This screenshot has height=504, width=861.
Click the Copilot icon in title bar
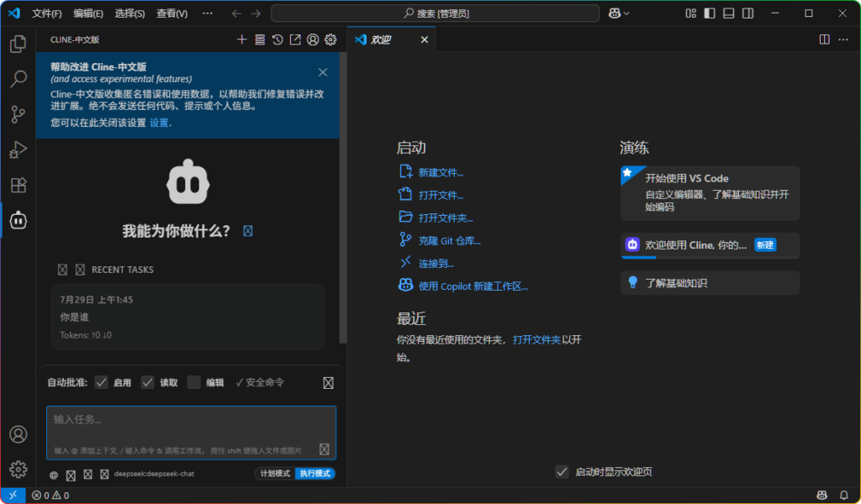[615, 13]
